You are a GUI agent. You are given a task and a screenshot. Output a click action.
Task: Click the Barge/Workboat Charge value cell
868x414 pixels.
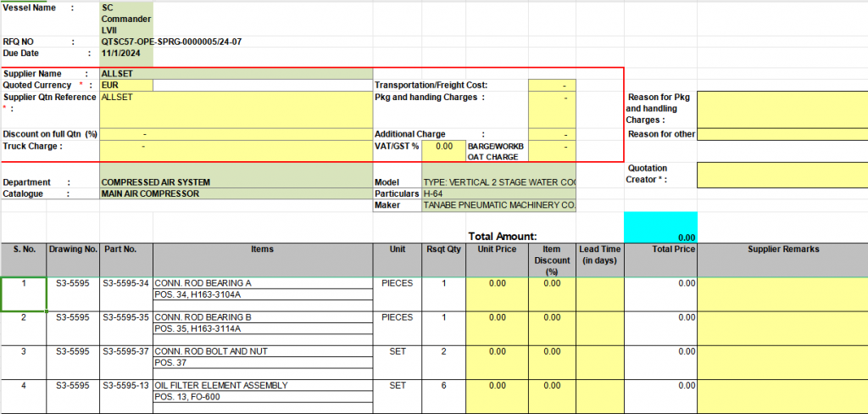click(x=552, y=150)
